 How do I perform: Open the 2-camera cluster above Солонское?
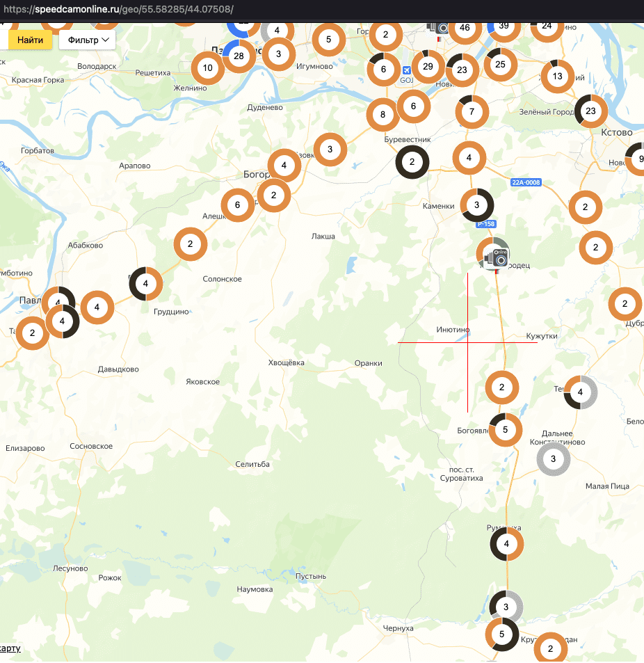tap(190, 244)
